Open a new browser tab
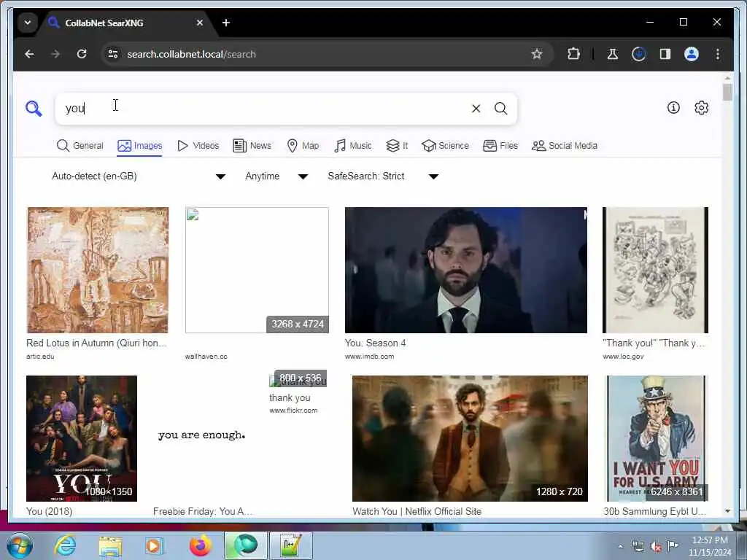 pyautogui.click(x=226, y=23)
